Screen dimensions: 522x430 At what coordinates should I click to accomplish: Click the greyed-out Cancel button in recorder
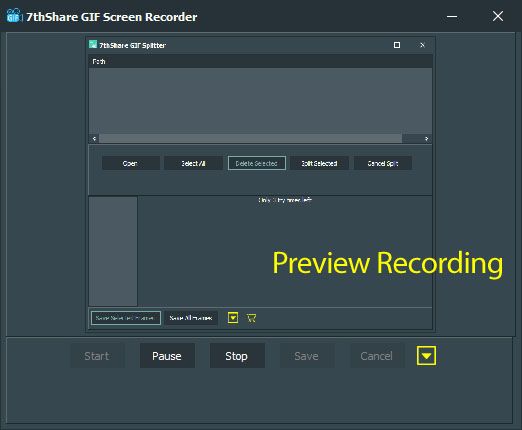[377, 356]
